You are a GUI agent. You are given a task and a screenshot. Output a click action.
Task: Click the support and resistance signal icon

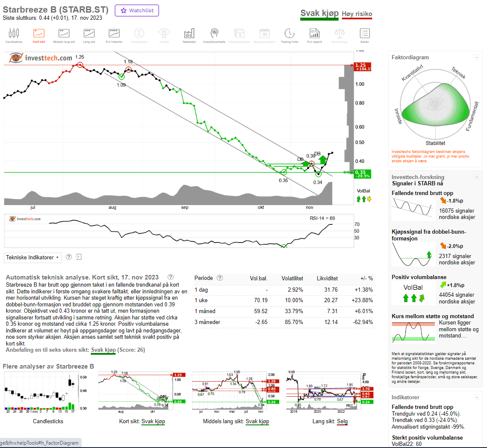[413, 332]
